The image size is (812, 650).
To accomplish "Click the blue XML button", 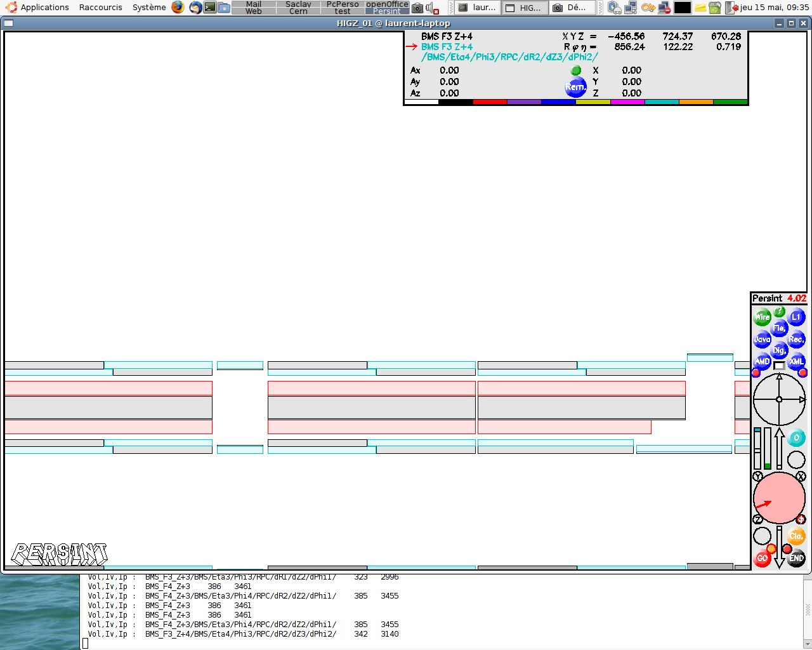I will [797, 362].
